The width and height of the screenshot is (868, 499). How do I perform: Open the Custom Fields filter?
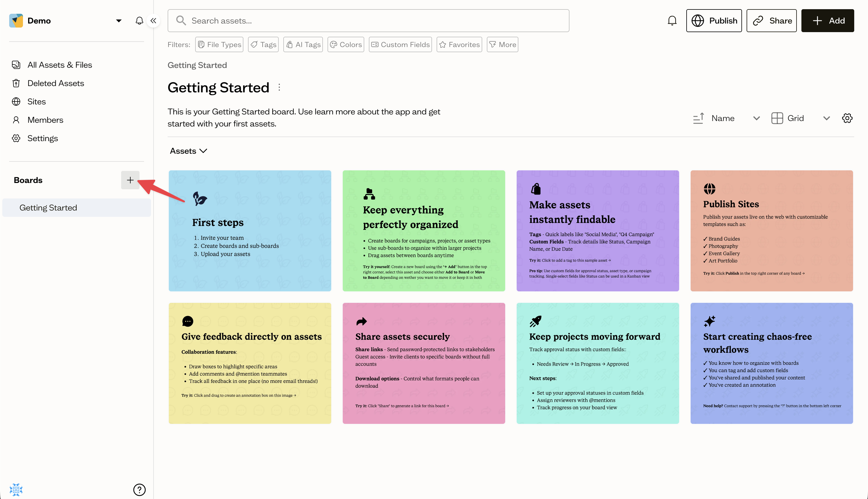coord(400,44)
